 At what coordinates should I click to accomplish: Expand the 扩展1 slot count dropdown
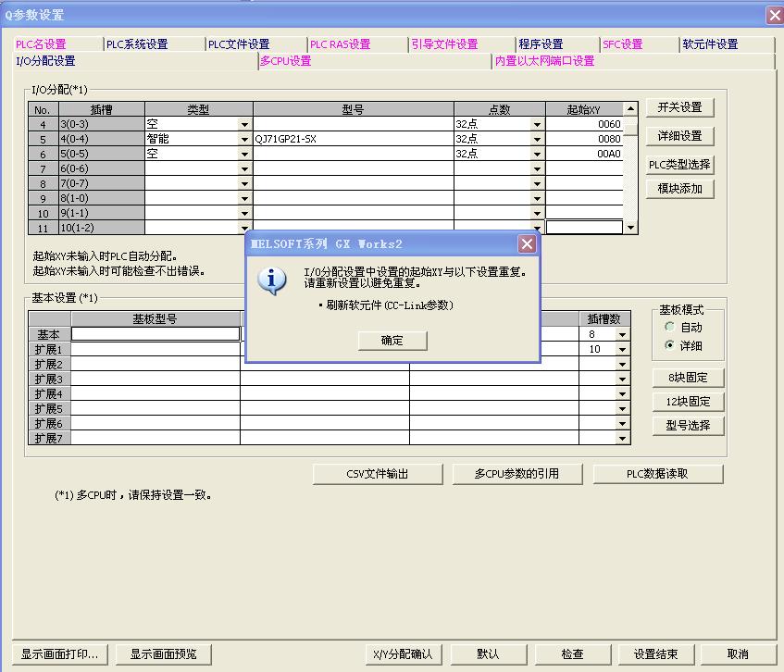(622, 349)
